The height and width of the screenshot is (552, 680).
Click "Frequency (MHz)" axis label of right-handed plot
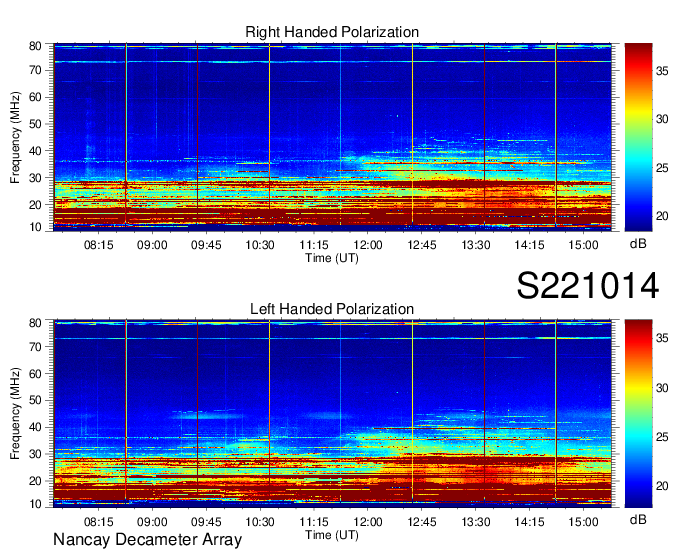click(15, 137)
